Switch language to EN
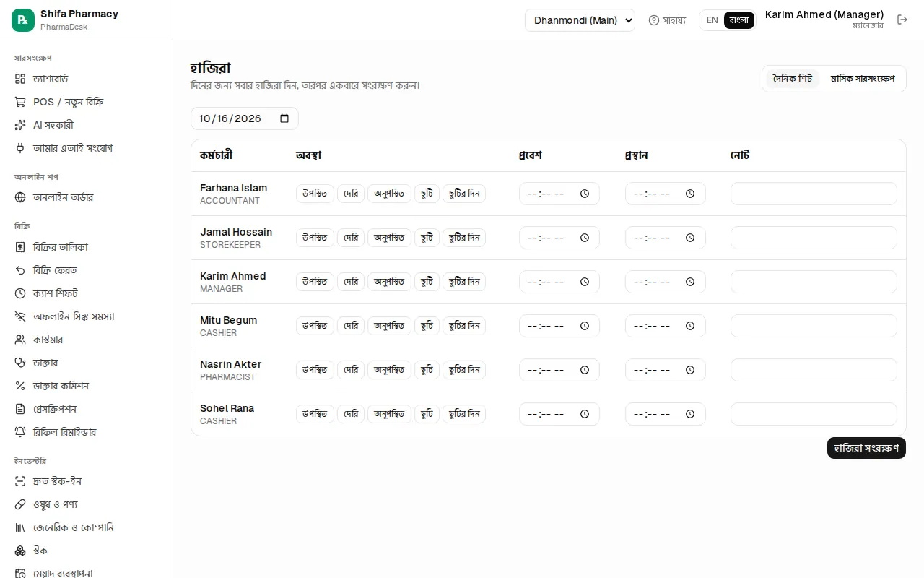The width and height of the screenshot is (924, 578). [x=712, y=20]
